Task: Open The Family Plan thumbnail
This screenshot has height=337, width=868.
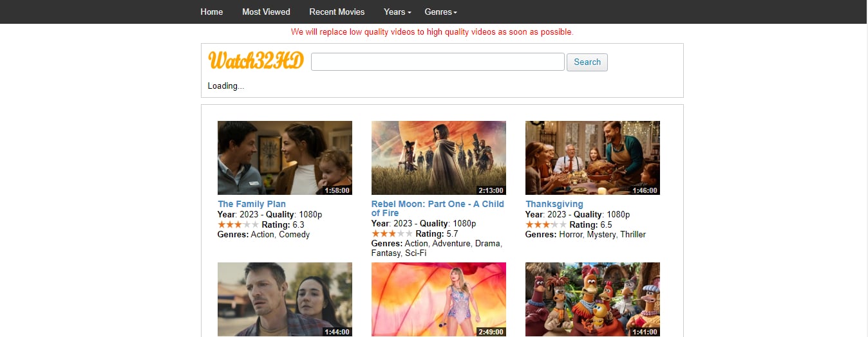Action: point(285,158)
